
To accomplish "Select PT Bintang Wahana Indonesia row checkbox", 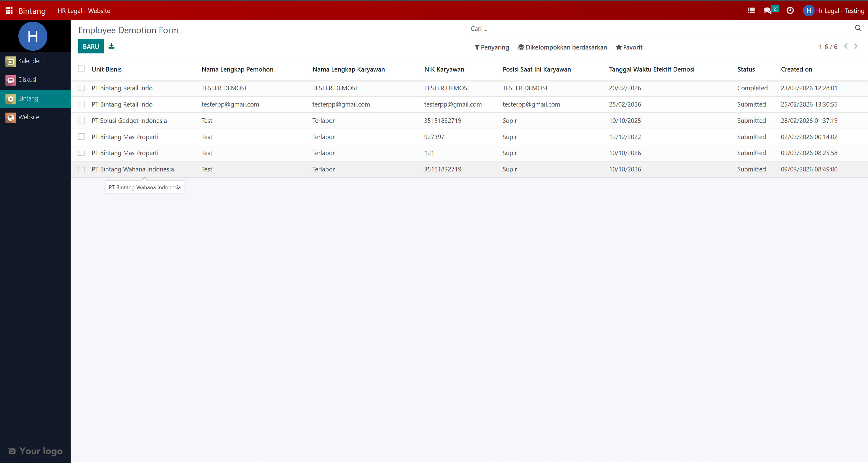I will click(81, 169).
